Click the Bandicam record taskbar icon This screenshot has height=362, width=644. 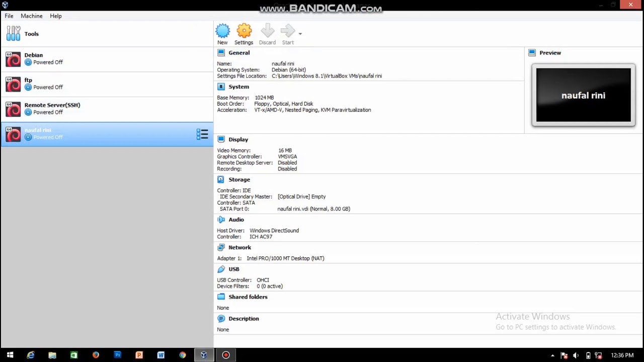[226, 355]
